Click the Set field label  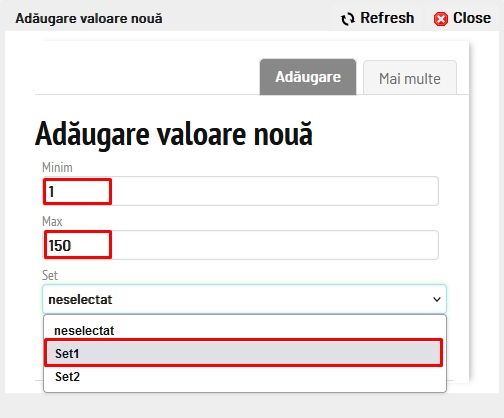tap(50, 275)
